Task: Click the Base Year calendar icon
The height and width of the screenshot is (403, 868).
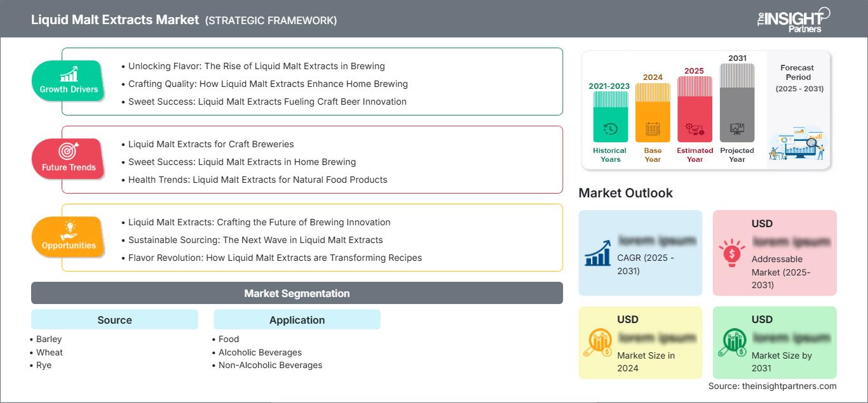Action: 653,129
